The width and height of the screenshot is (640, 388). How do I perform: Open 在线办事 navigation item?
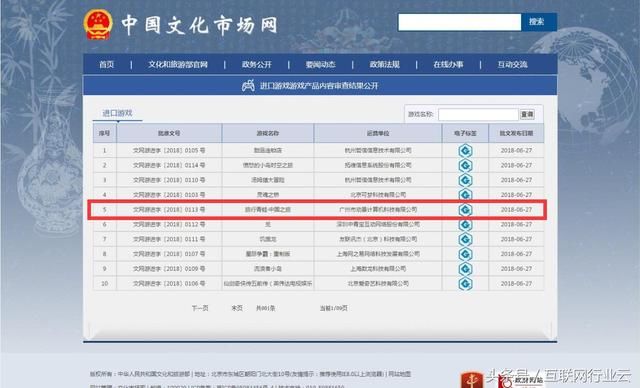coord(448,64)
